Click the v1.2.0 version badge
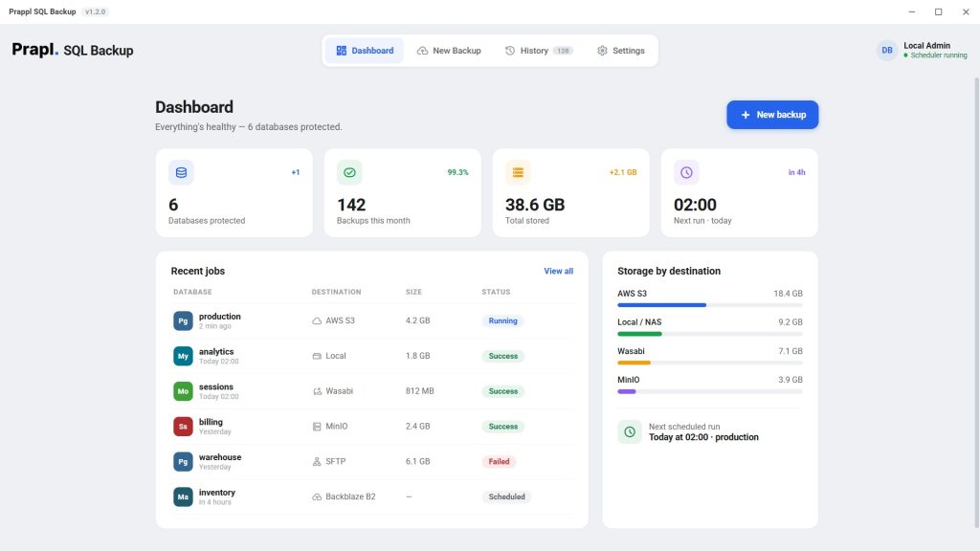Screen dimensions: 980x551 95,11
